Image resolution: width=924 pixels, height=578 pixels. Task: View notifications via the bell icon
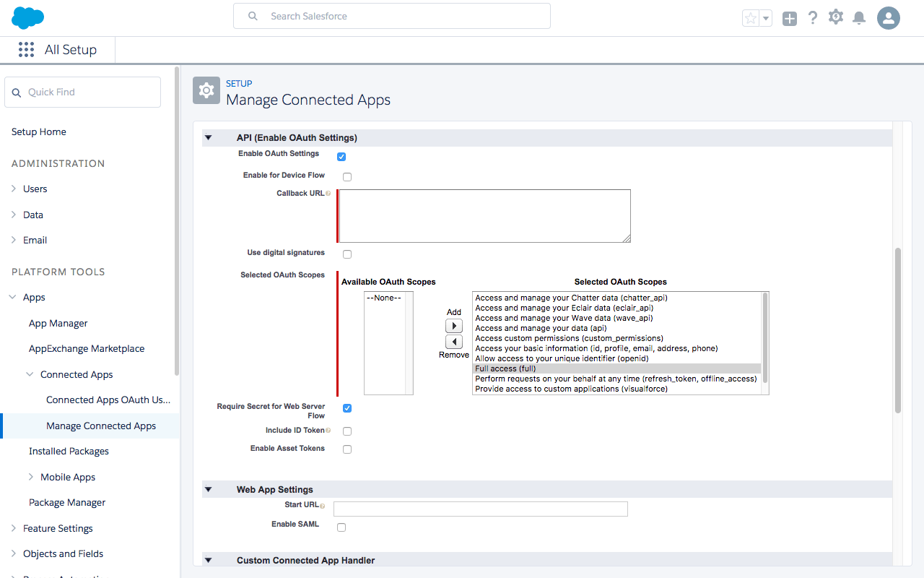pos(858,17)
